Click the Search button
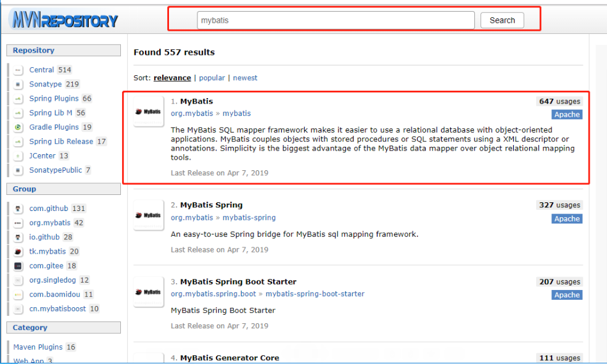The image size is (607, 364). pos(502,20)
